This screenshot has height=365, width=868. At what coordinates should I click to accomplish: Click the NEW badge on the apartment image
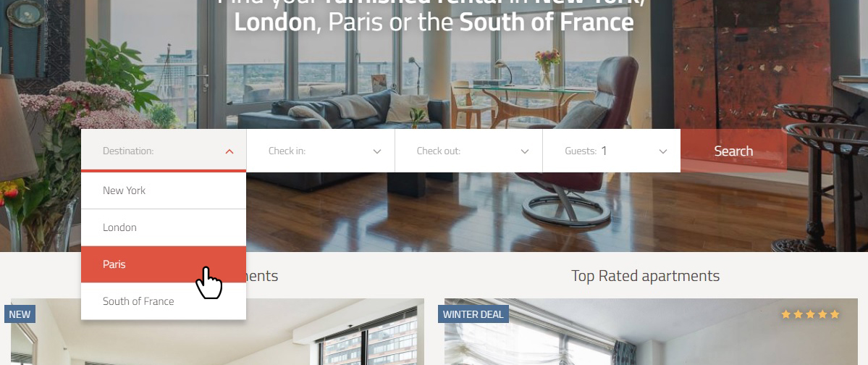click(20, 314)
